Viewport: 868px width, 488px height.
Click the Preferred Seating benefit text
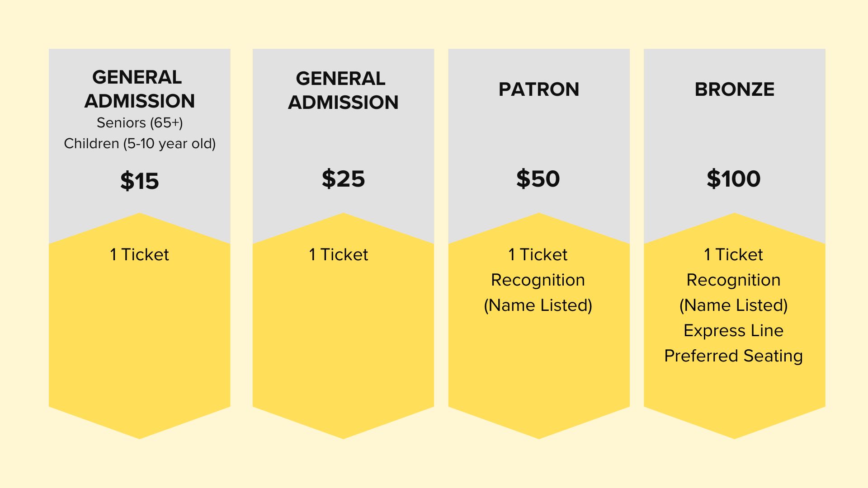click(x=733, y=356)
